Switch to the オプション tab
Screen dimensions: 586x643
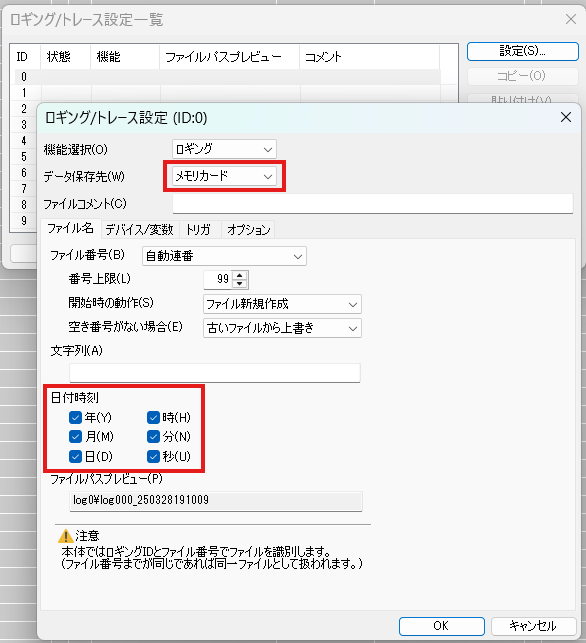[x=249, y=230]
